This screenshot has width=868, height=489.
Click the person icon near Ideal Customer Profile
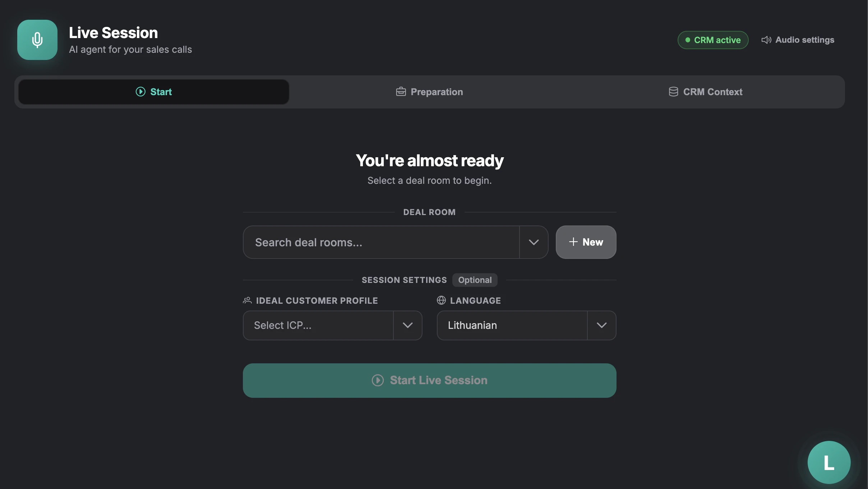248,301
